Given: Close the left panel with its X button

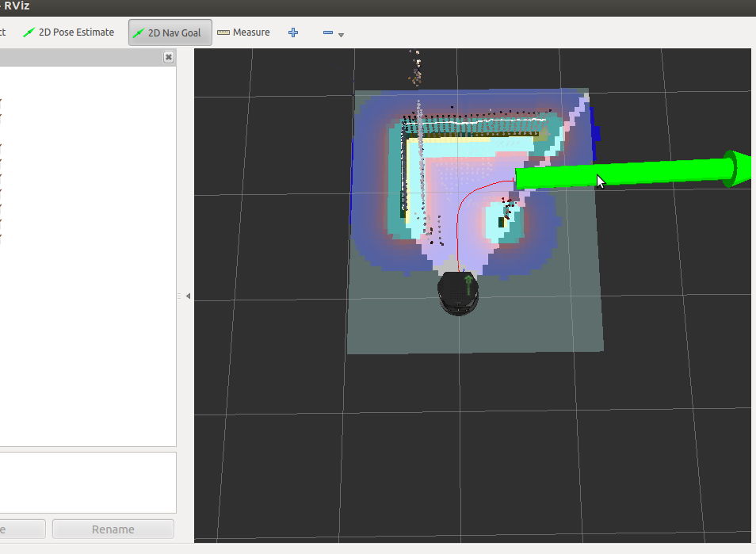Looking at the screenshot, I should 169,57.
